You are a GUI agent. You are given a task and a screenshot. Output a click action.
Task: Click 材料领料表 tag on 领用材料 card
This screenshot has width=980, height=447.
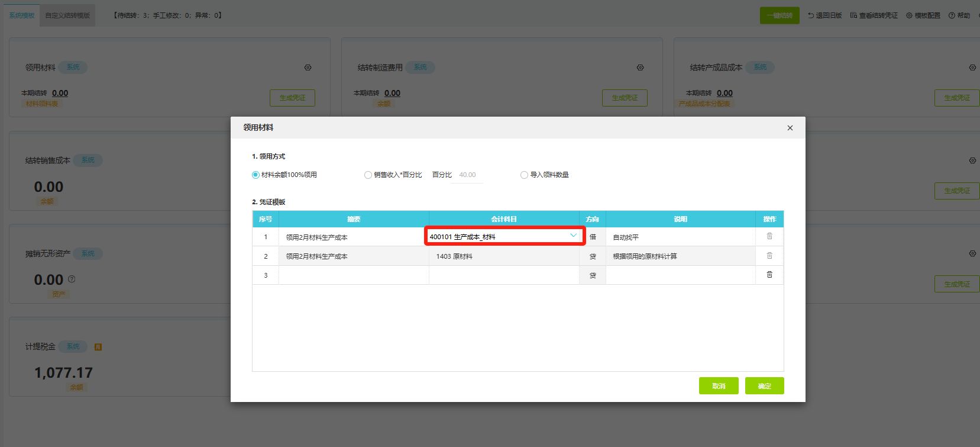(x=42, y=104)
